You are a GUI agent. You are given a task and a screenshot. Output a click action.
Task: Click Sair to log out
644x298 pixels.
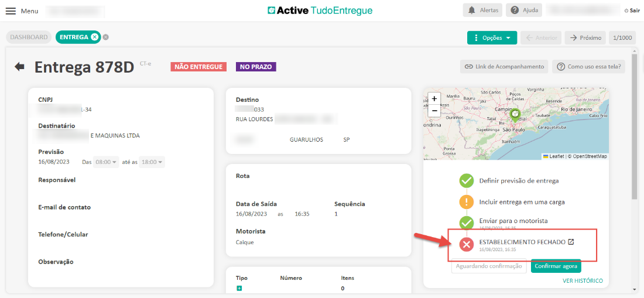pyautogui.click(x=632, y=11)
